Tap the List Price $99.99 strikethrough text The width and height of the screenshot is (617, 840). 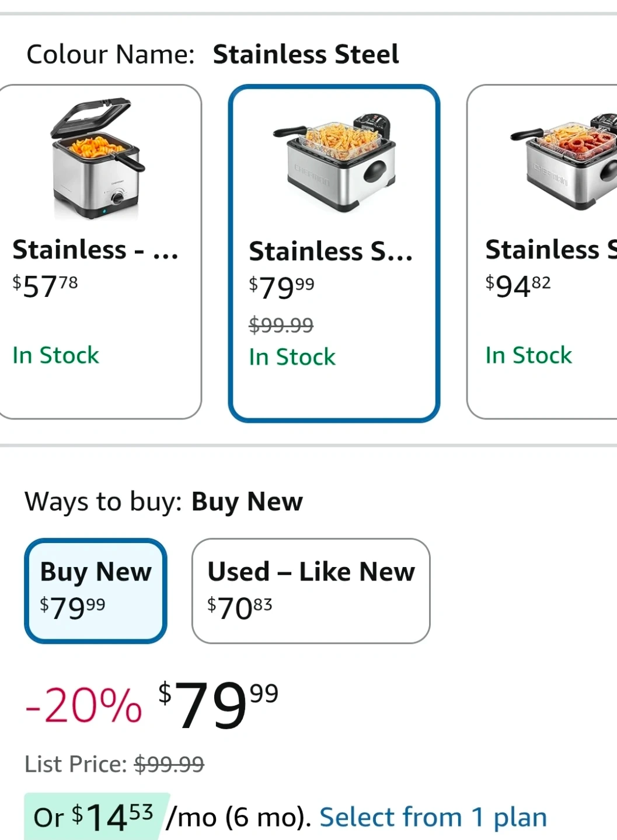(x=114, y=764)
